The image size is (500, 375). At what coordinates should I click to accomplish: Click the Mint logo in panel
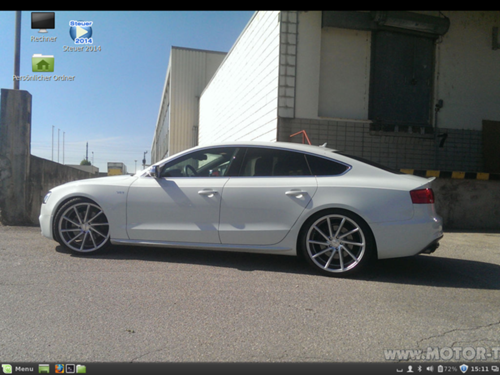tap(7, 369)
